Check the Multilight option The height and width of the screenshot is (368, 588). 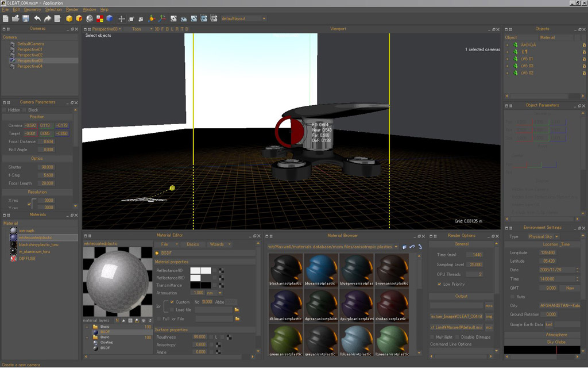(432, 337)
